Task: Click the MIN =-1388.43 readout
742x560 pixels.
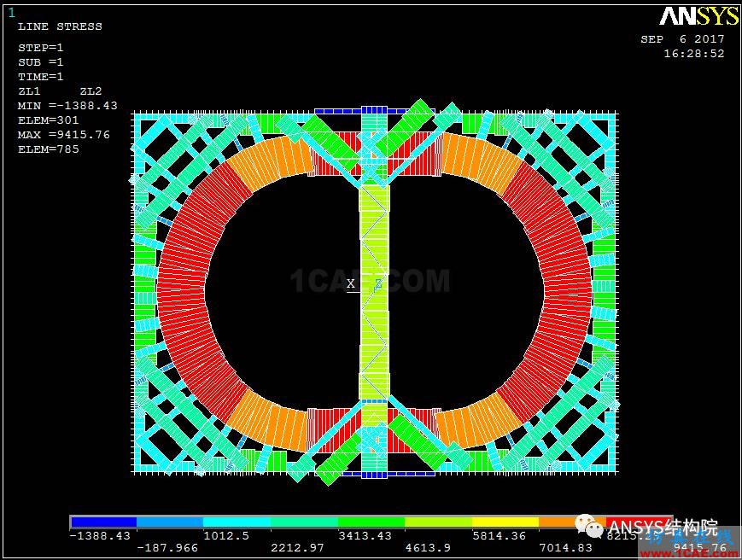Action: pos(67,106)
